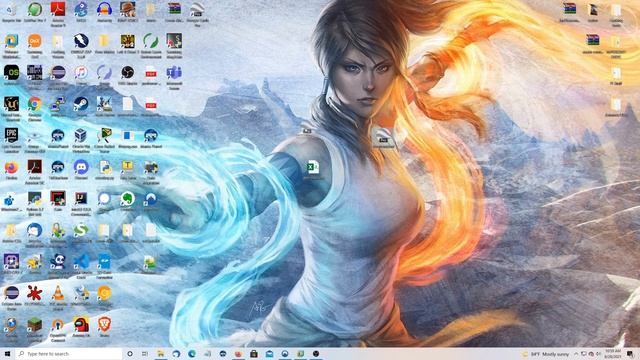Screen dimensions: 640x360
Task: Launch Audacity from the desktop
Action: (x=104, y=11)
